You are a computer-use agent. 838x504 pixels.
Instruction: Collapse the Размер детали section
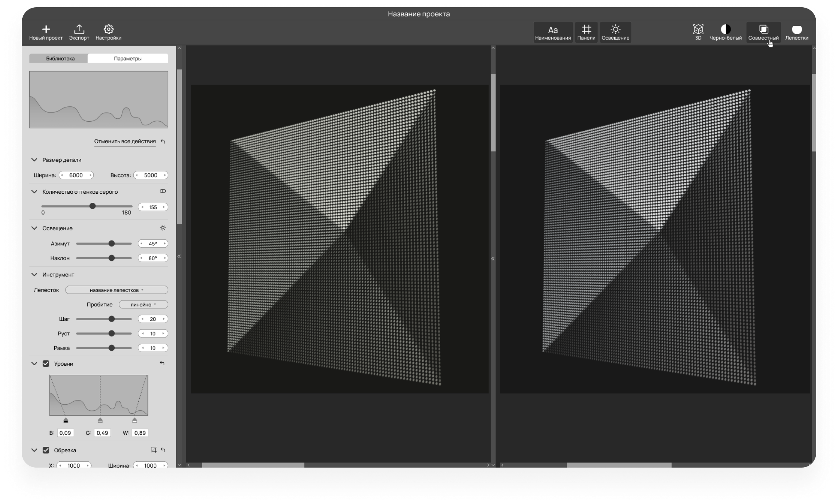(x=34, y=160)
